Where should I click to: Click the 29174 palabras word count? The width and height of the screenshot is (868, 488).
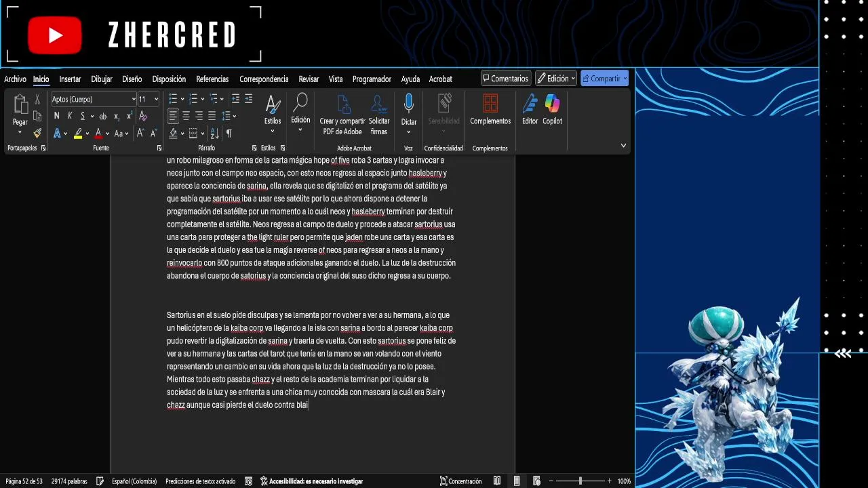click(x=69, y=481)
